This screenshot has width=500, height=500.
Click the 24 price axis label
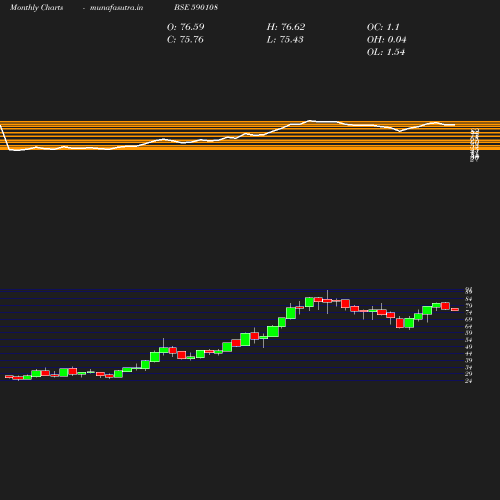469,381
